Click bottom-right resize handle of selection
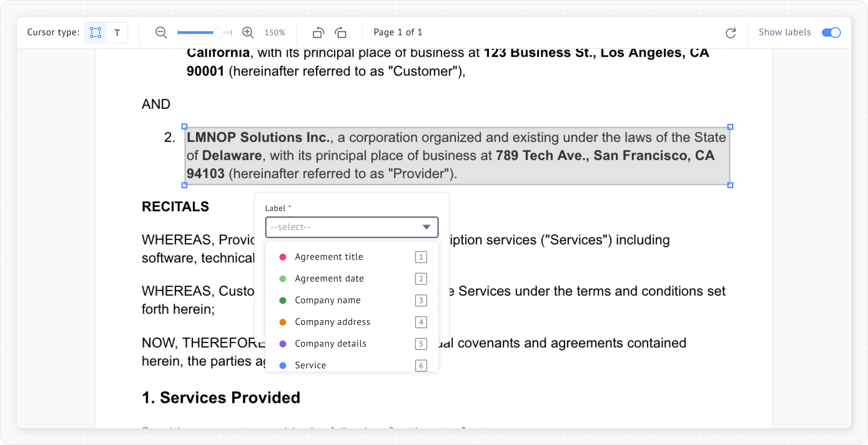The height and width of the screenshot is (445, 868). point(730,185)
